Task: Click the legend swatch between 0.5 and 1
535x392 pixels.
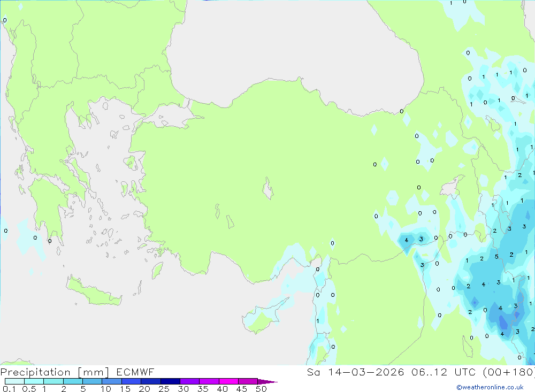Action: [x=34, y=381]
